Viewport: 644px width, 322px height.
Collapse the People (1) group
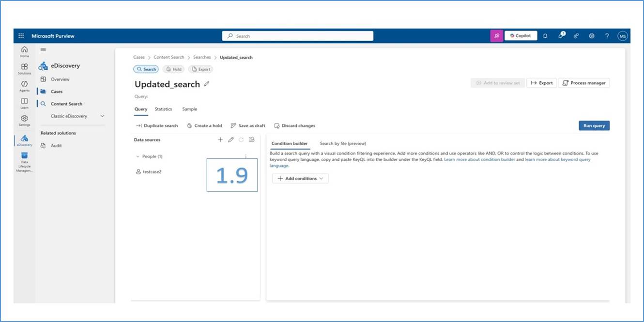pyautogui.click(x=138, y=156)
